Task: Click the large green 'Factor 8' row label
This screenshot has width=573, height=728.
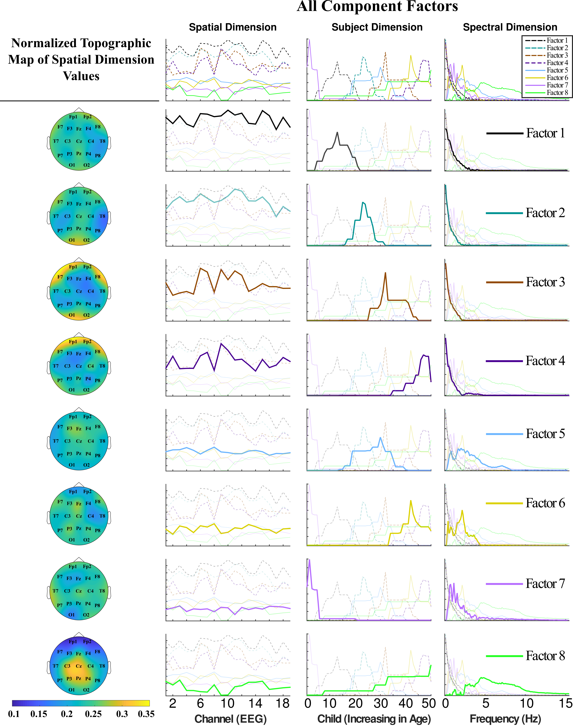Action: pos(545,656)
